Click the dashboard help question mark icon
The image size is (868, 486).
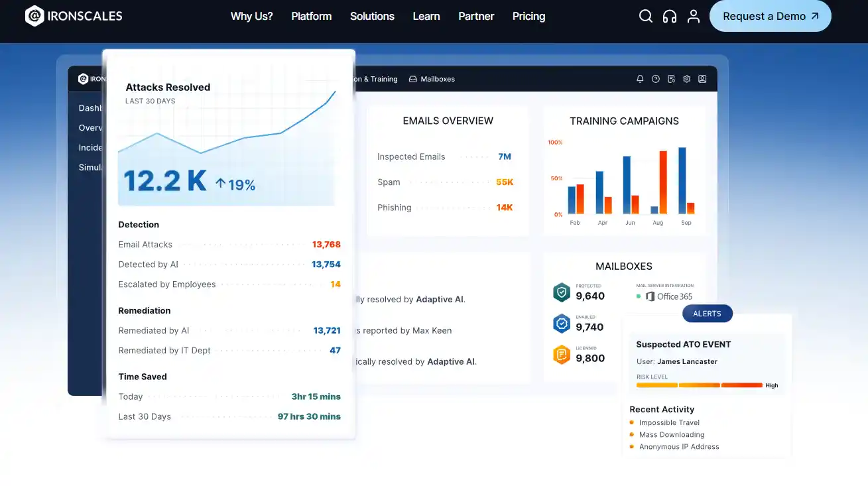click(656, 79)
